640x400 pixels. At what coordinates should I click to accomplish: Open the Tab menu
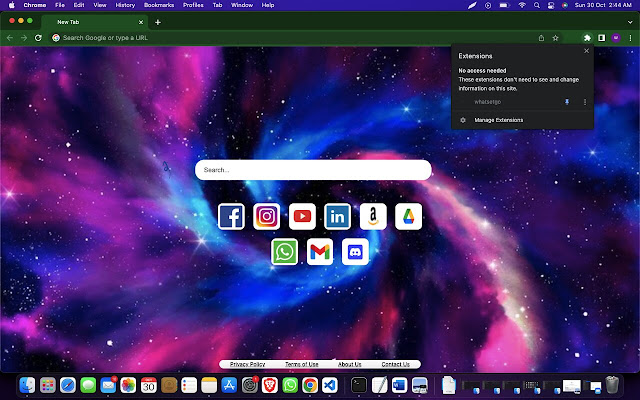[x=218, y=5]
